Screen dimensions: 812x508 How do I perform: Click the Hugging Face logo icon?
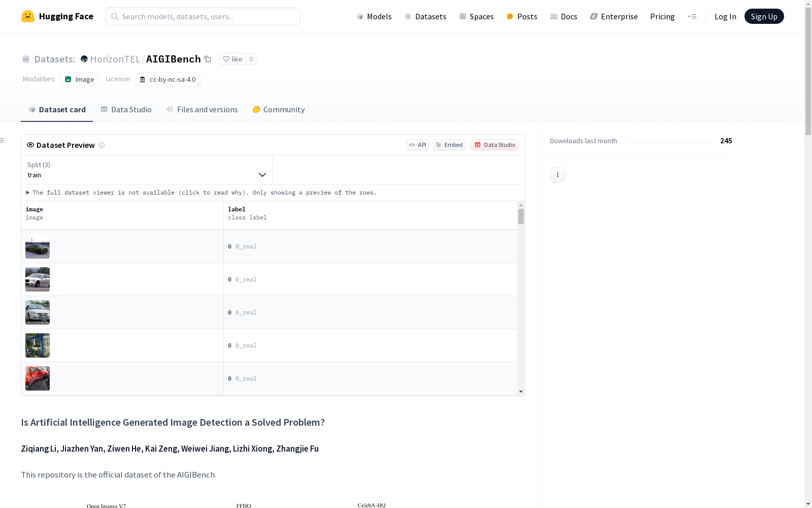[x=28, y=16]
